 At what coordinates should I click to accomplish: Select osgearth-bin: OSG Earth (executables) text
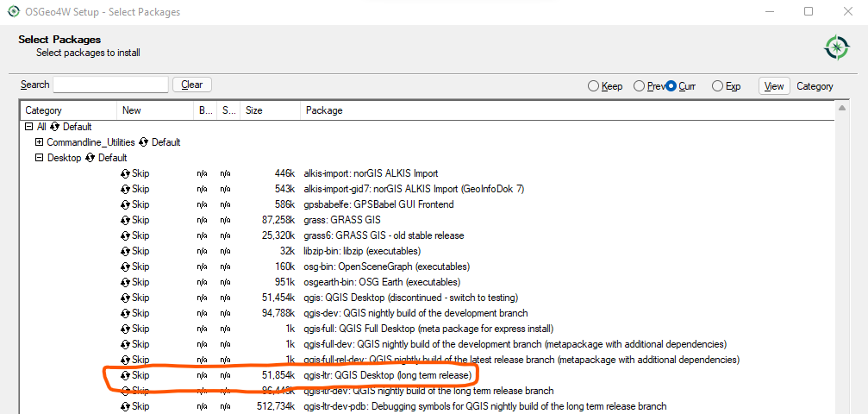[x=382, y=282]
